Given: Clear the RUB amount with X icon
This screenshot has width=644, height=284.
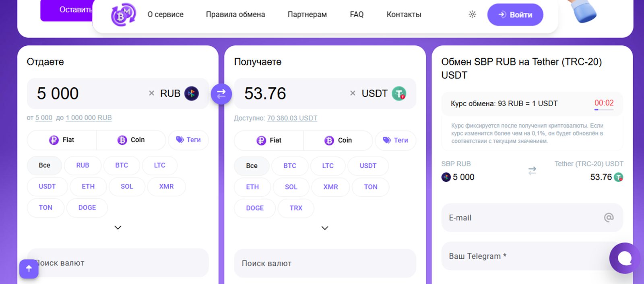Looking at the screenshot, I should tap(151, 93).
